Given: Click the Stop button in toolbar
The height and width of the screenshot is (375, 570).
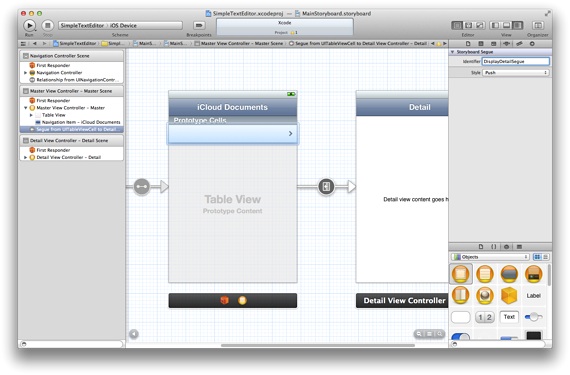Looking at the screenshot, I should [47, 25].
